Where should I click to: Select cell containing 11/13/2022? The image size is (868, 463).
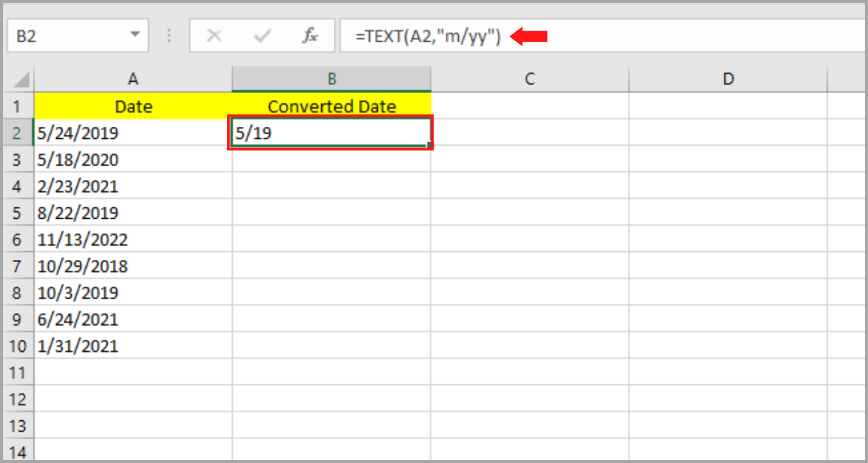click(x=133, y=239)
